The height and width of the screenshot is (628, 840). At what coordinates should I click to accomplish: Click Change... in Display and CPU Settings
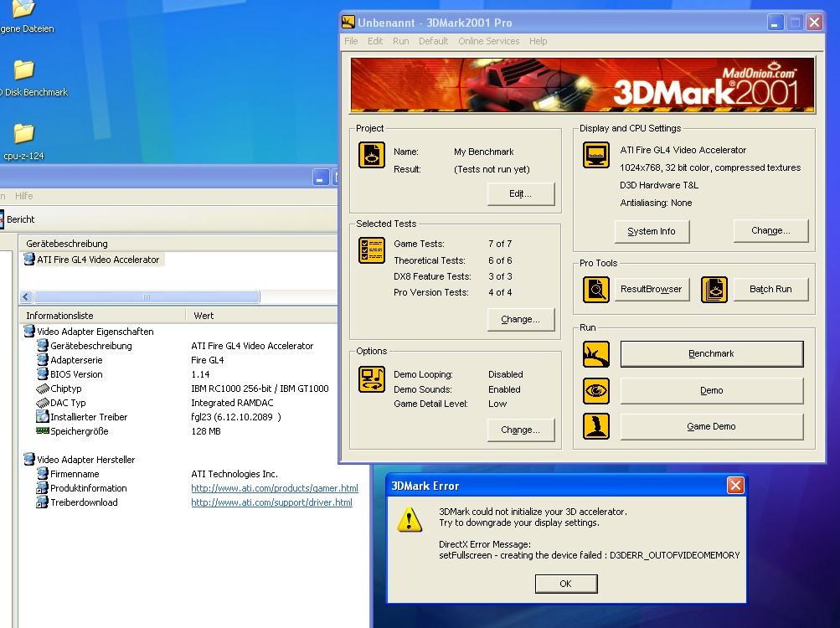point(770,230)
